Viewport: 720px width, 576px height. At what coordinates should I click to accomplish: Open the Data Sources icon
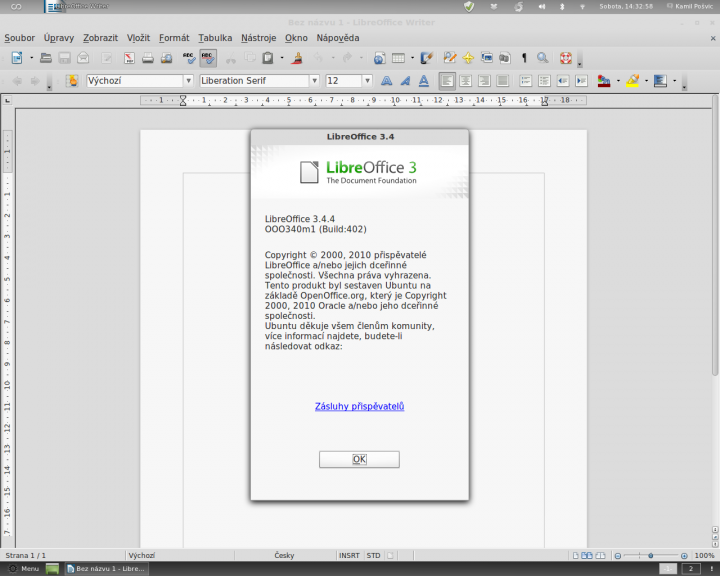tap(505, 58)
